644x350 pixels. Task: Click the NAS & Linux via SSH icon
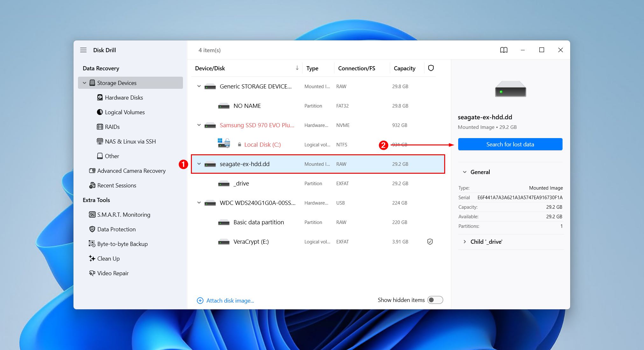[x=100, y=141]
